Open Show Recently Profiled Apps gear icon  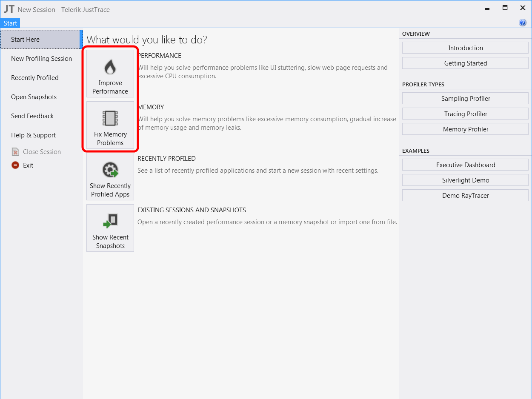click(x=110, y=170)
